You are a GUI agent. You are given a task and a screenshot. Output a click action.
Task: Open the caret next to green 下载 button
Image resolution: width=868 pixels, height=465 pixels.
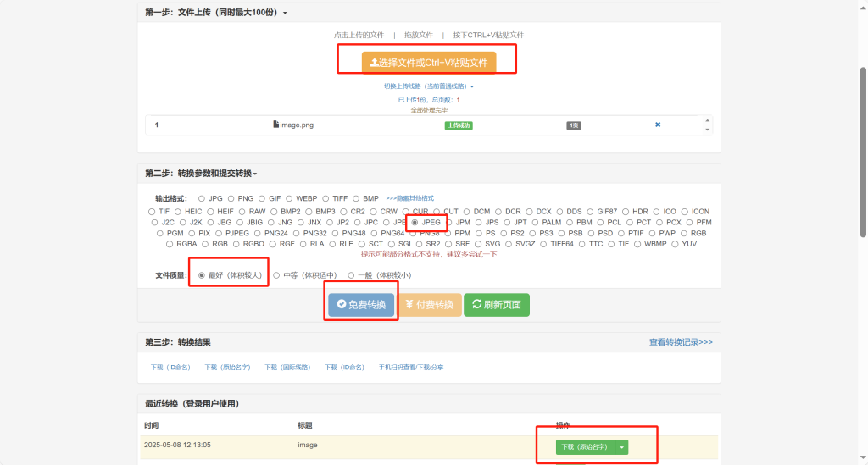621,446
